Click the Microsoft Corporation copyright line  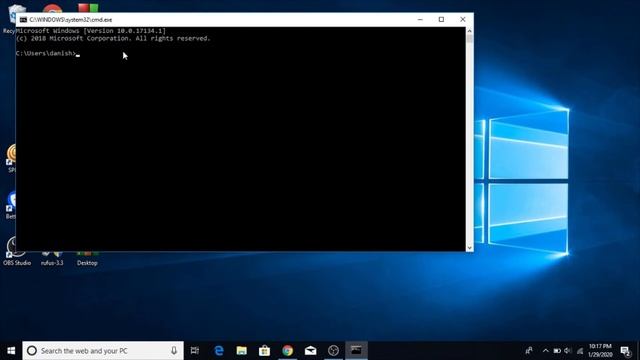point(113,38)
